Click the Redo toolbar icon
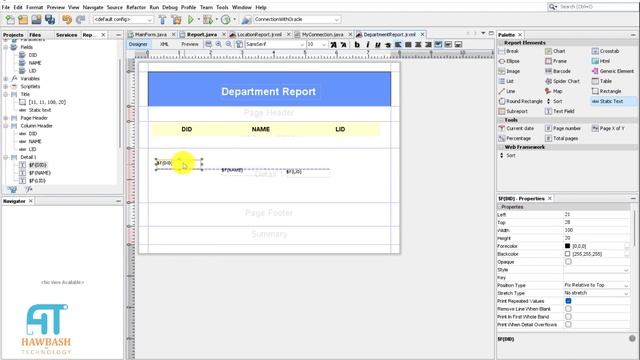 80,19
